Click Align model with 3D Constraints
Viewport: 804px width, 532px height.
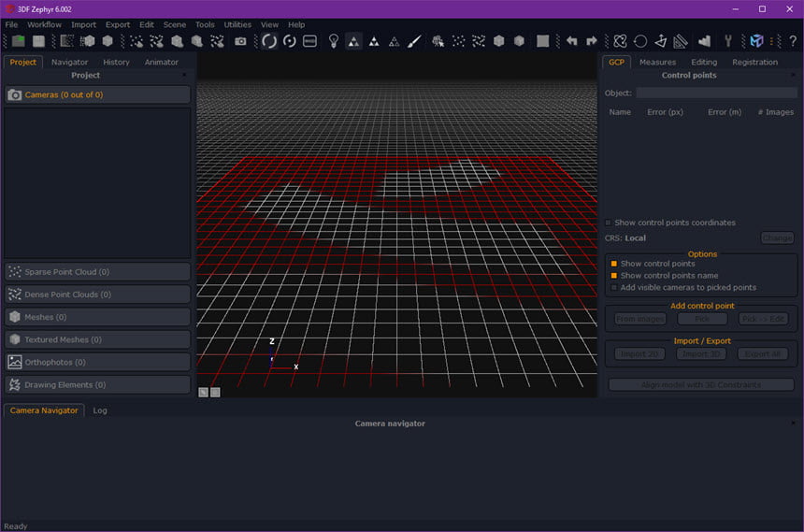(x=701, y=385)
